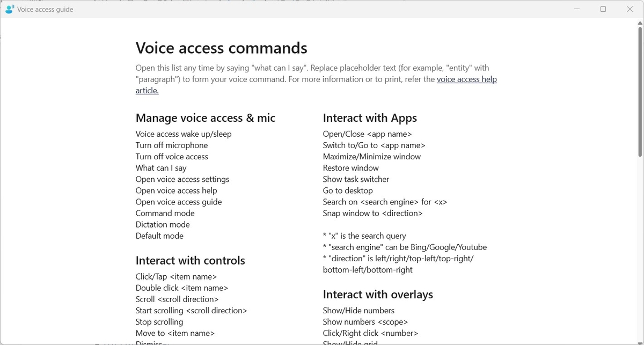Click the 'Go to desktop' entry
This screenshot has width=644, height=345.
348,190
